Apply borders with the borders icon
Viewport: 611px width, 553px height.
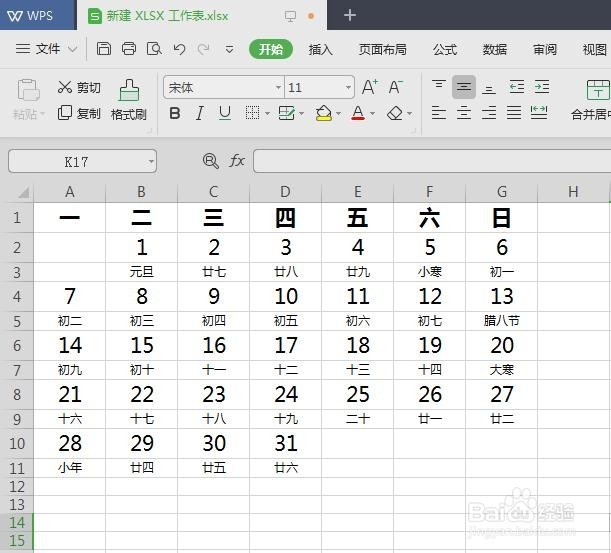252,113
